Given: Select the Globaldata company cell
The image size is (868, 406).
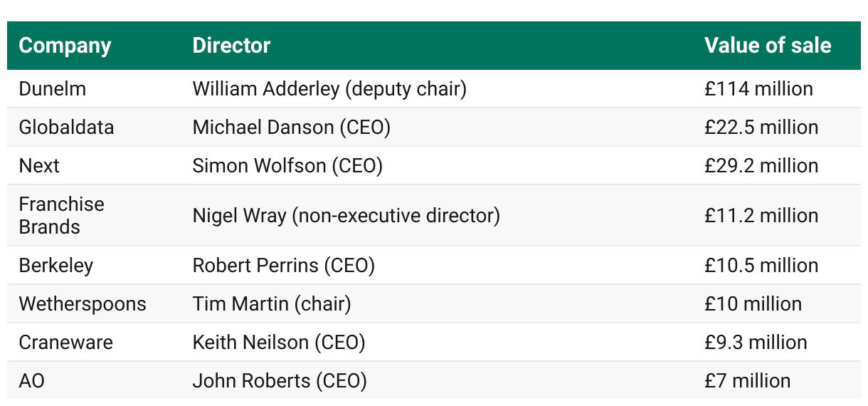Looking at the screenshot, I should pos(66,127).
